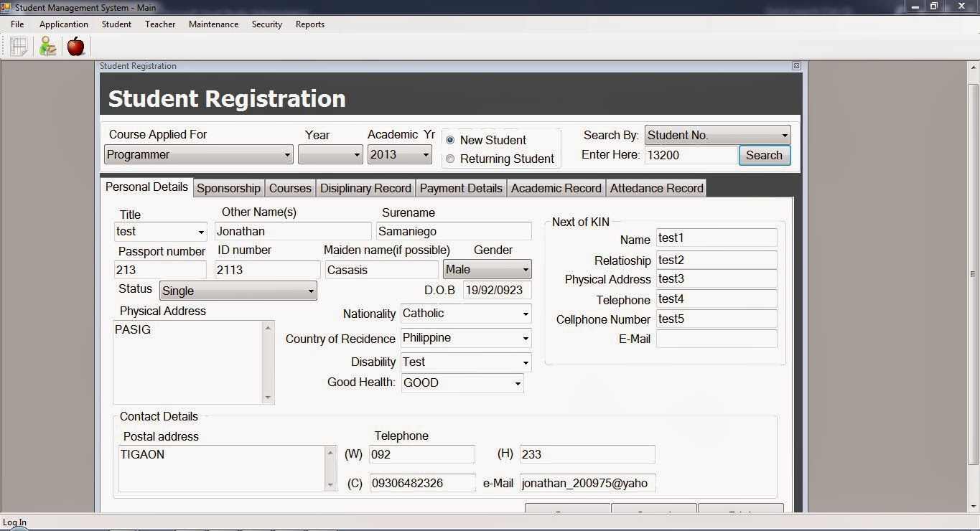Open the Payment Details tab
Screen dimensions: 980x531
click(x=461, y=187)
